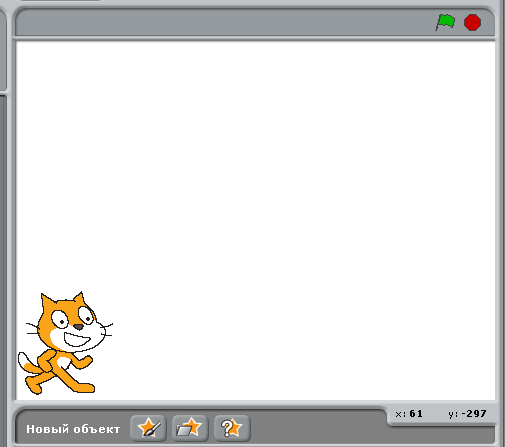
Task: Select the orange cat sprite on stage
Action: pos(65,343)
